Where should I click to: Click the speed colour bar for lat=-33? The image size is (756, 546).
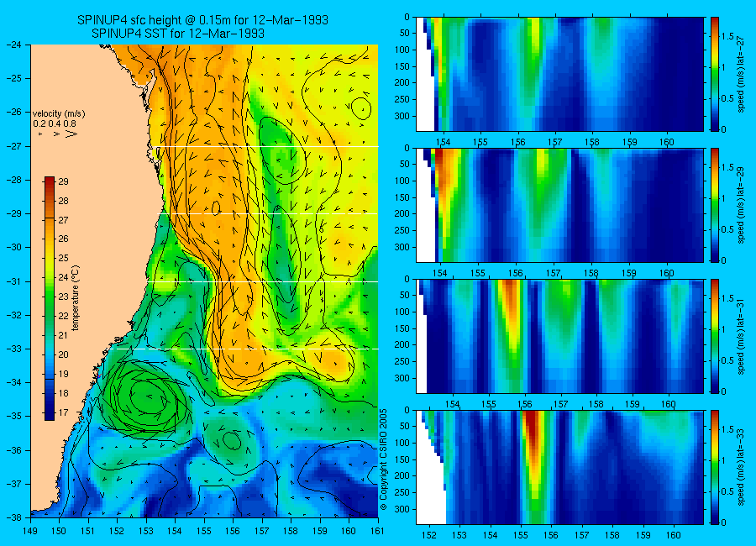tap(715, 467)
